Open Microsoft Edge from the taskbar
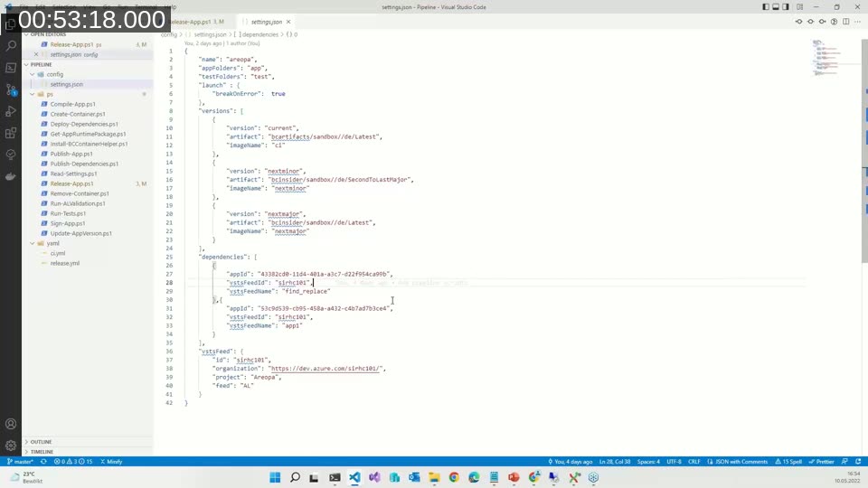This screenshot has height=488, width=868. pyautogui.click(x=474, y=477)
